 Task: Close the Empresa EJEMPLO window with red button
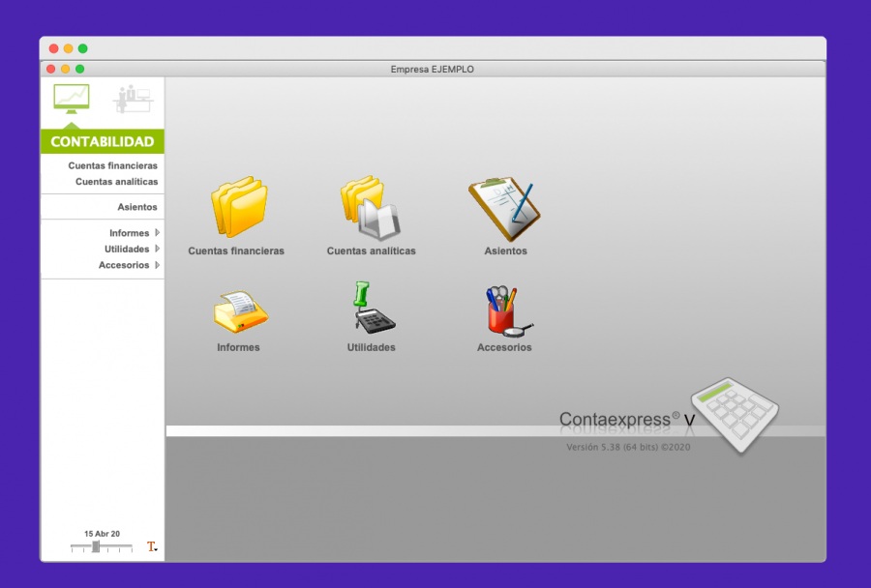pyautogui.click(x=51, y=69)
